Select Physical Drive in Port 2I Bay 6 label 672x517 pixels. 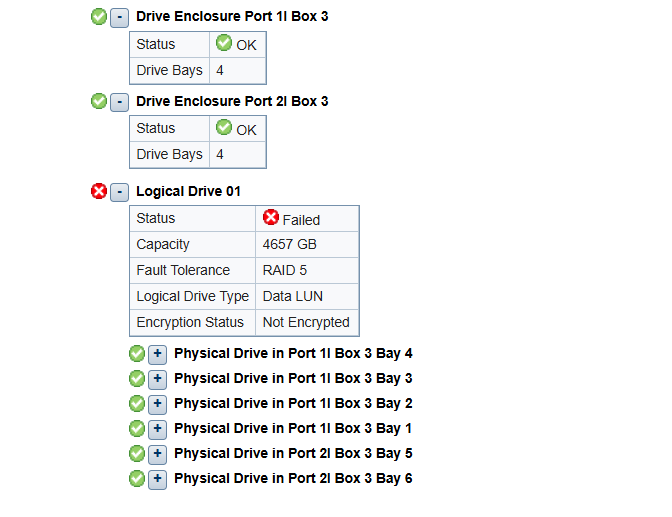pyautogui.click(x=293, y=478)
